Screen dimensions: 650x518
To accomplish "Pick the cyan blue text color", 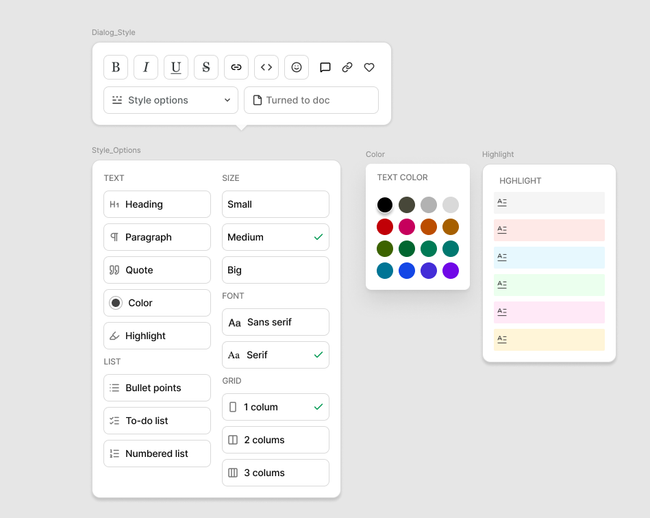I will coord(385,271).
